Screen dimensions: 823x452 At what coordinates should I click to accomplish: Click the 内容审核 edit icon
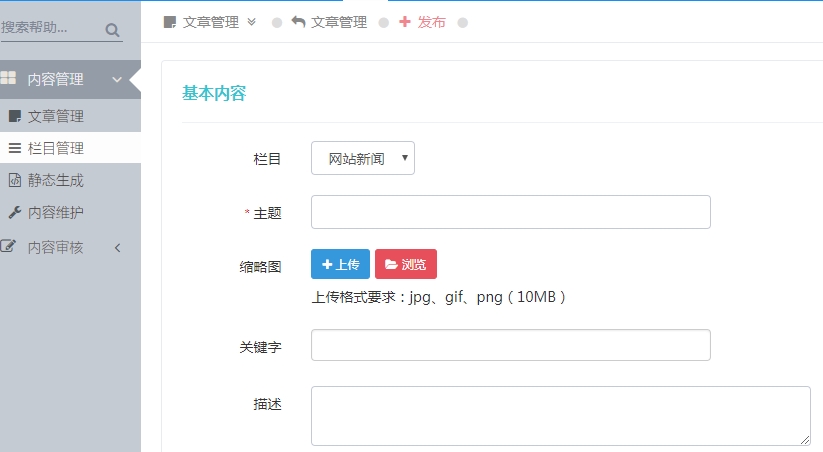(9, 247)
